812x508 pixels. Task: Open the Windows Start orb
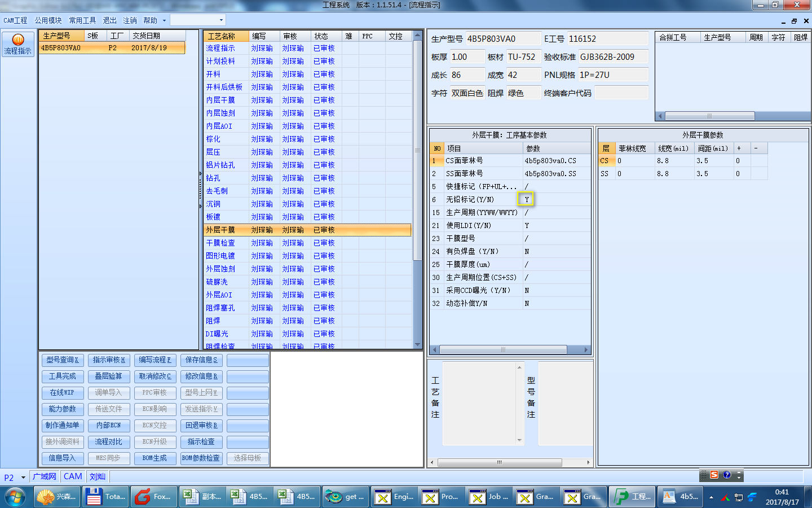tap(15, 497)
